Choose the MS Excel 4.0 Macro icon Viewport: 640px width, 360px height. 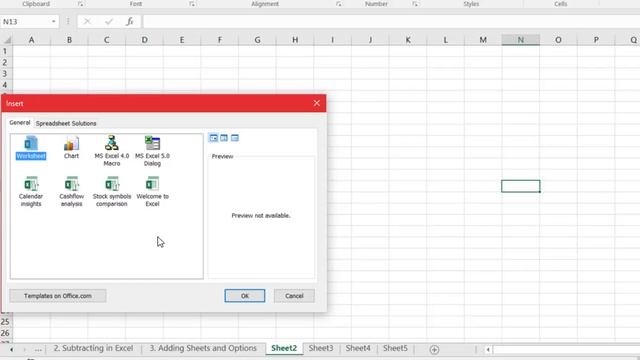point(111,151)
